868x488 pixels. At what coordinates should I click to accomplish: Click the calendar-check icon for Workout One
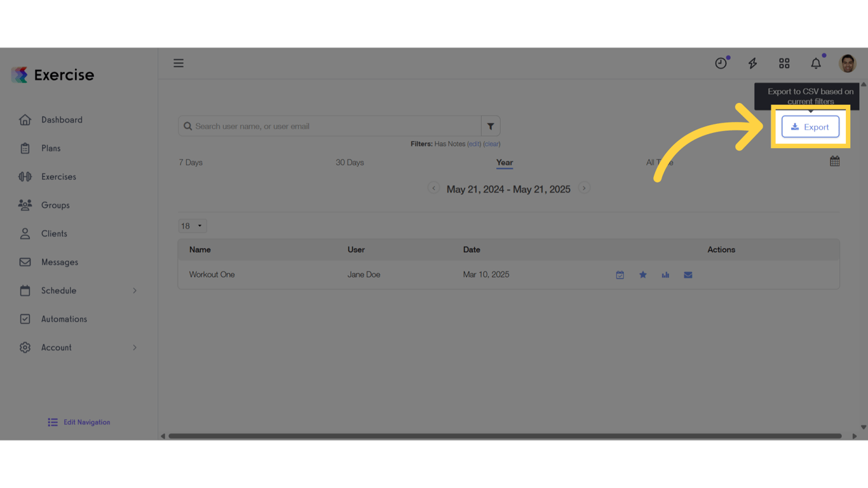(620, 274)
